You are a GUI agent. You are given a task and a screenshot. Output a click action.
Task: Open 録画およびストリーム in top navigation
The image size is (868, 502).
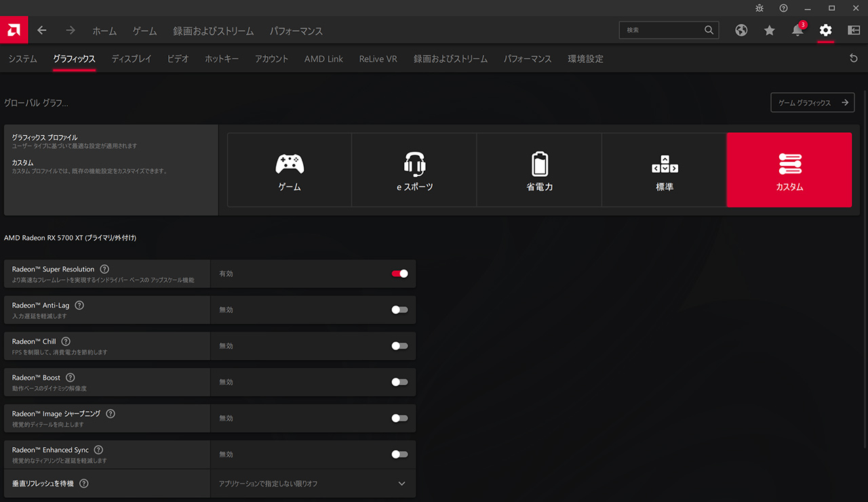tap(213, 31)
